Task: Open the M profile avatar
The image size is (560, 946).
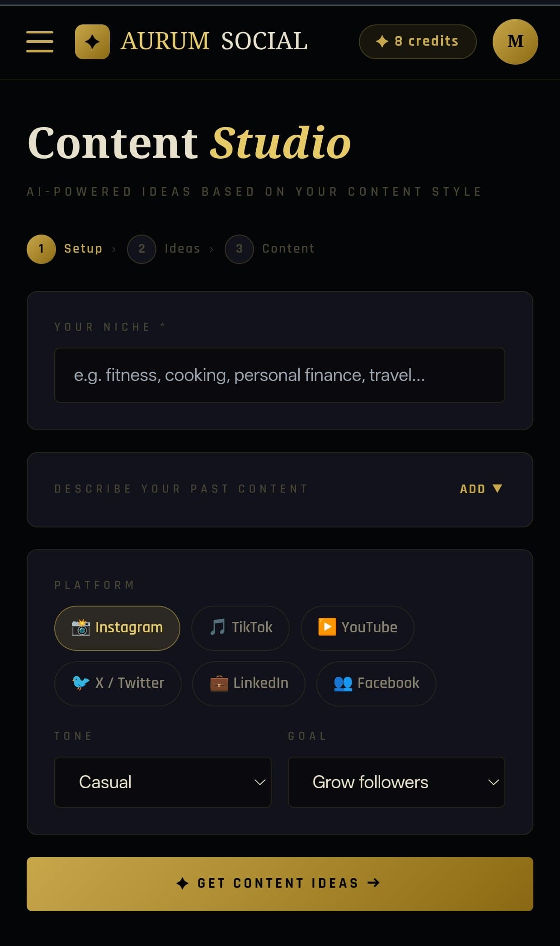Action: [x=515, y=42]
